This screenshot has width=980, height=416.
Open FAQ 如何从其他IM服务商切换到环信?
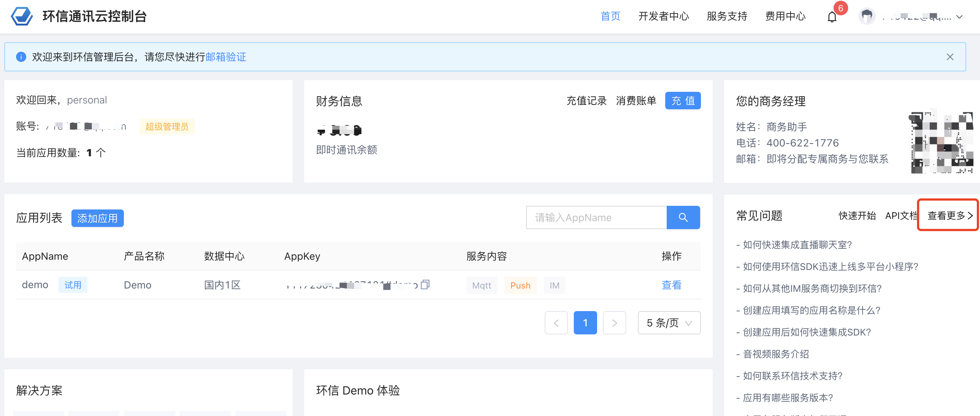pyautogui.click(x=812, y=289)
